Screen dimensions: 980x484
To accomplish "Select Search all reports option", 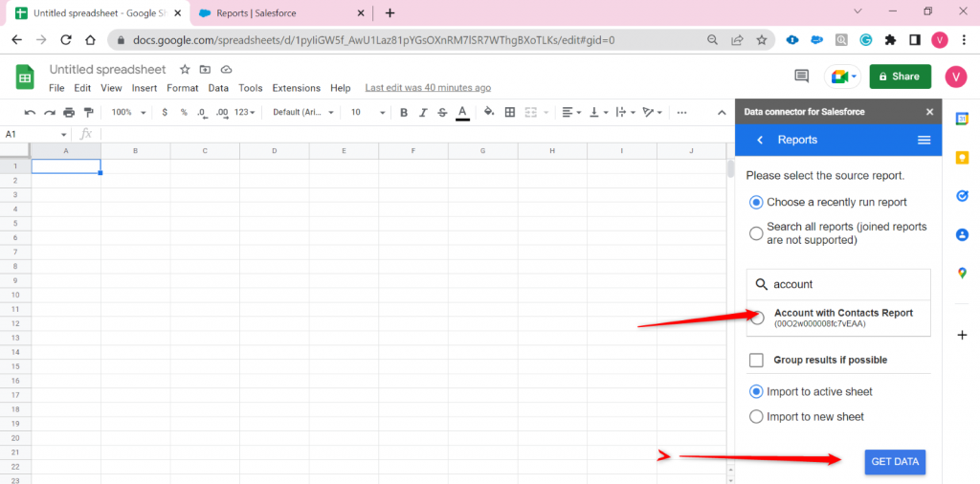I will [756, 233].
